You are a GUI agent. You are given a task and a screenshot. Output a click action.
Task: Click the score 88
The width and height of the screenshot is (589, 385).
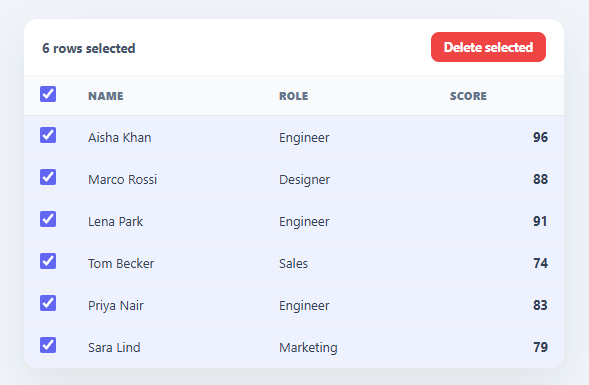point(540,179)
